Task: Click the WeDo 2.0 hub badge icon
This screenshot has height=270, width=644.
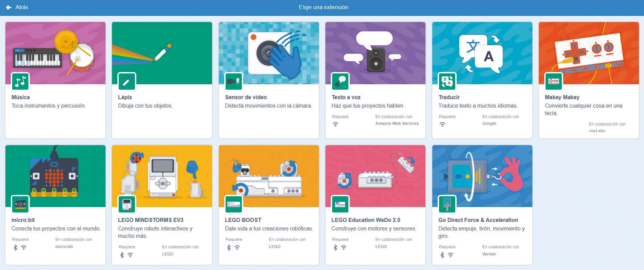Action: point(340,204)
